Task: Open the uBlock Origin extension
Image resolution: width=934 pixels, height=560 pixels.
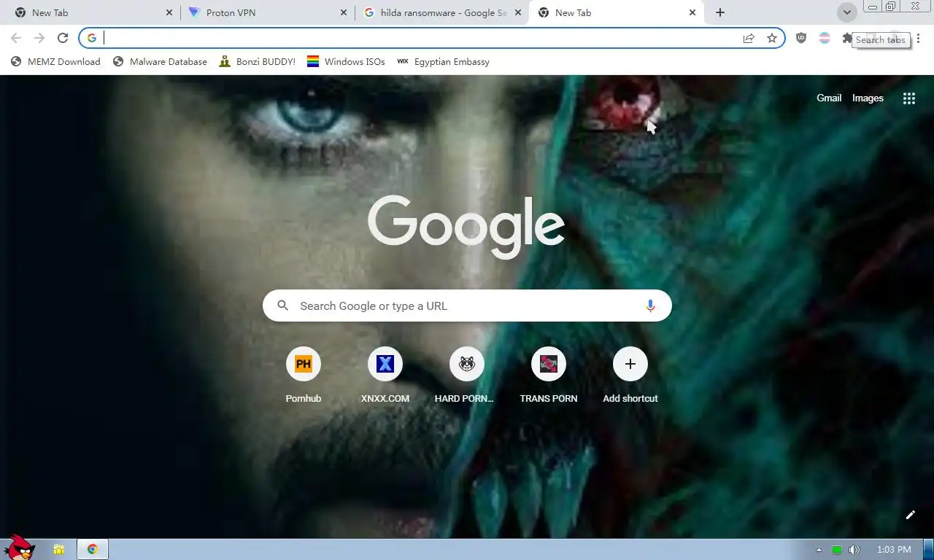Action: pyautogui.click(x=801, y=38)
